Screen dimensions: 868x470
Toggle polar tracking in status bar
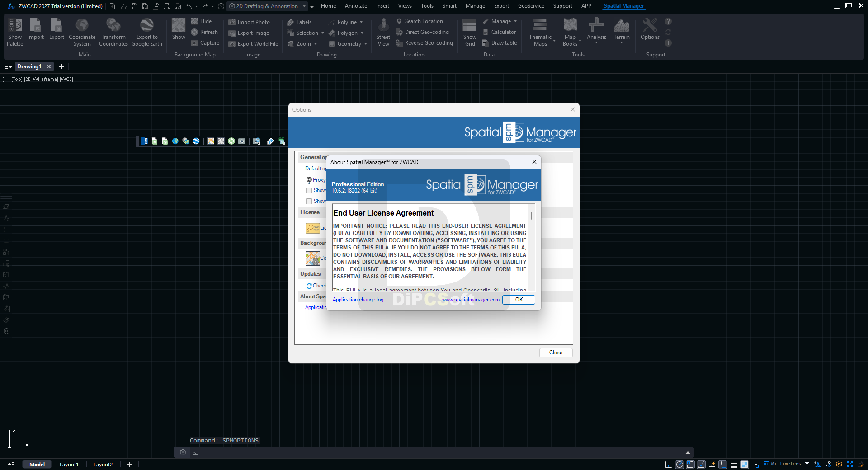679,464
